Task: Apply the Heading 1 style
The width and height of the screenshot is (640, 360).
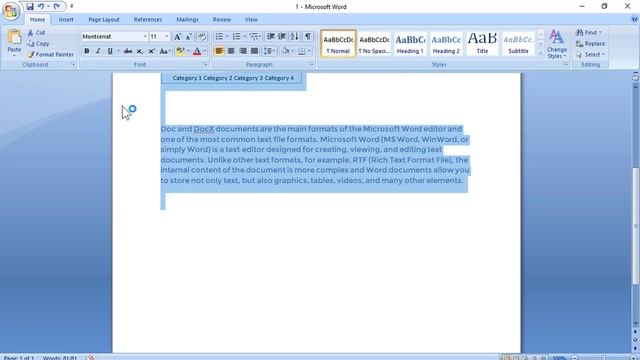Action: [x=410, y=44]
